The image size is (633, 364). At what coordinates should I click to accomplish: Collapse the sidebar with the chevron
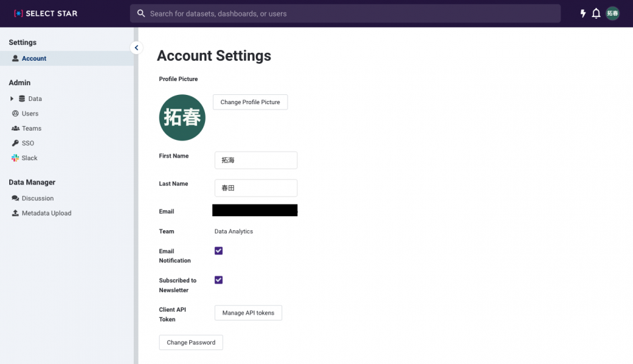[x=136, y=47]
